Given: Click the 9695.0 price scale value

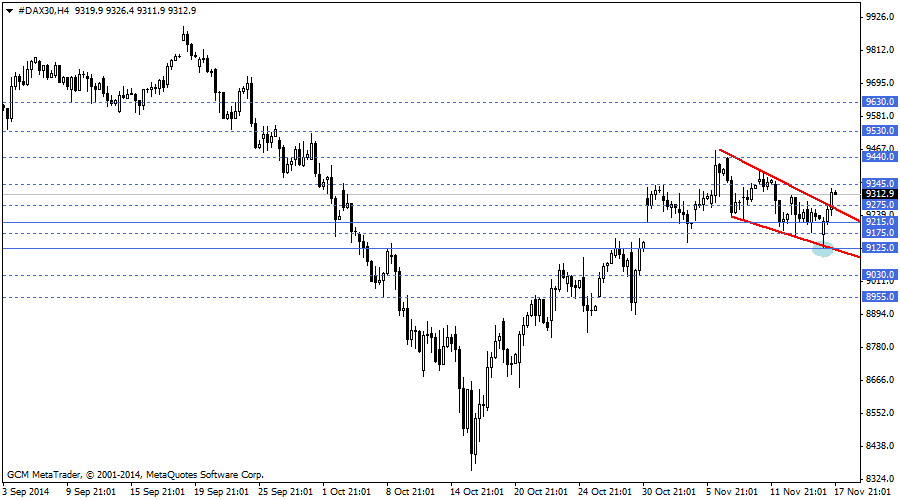Looking at the screenshot, I should pos(880,83).
